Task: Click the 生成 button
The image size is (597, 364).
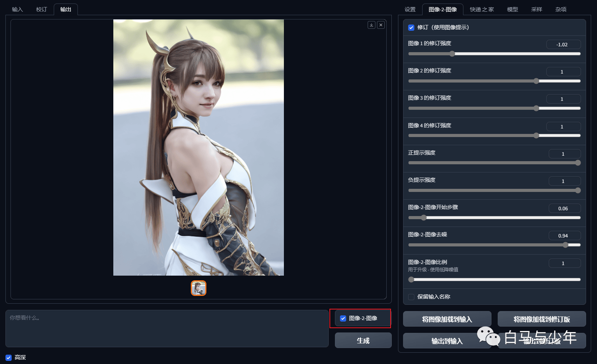Action: tap(363, 341)
